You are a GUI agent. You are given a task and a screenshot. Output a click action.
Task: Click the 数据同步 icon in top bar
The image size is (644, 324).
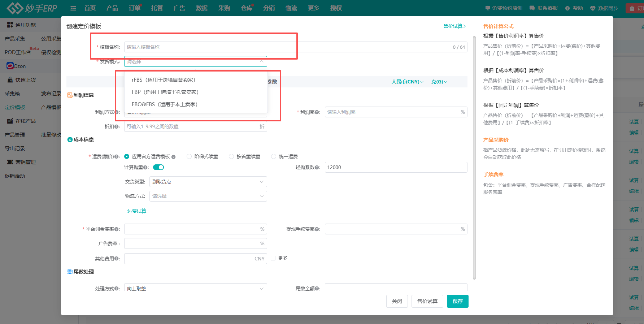(x=593, y=8)
